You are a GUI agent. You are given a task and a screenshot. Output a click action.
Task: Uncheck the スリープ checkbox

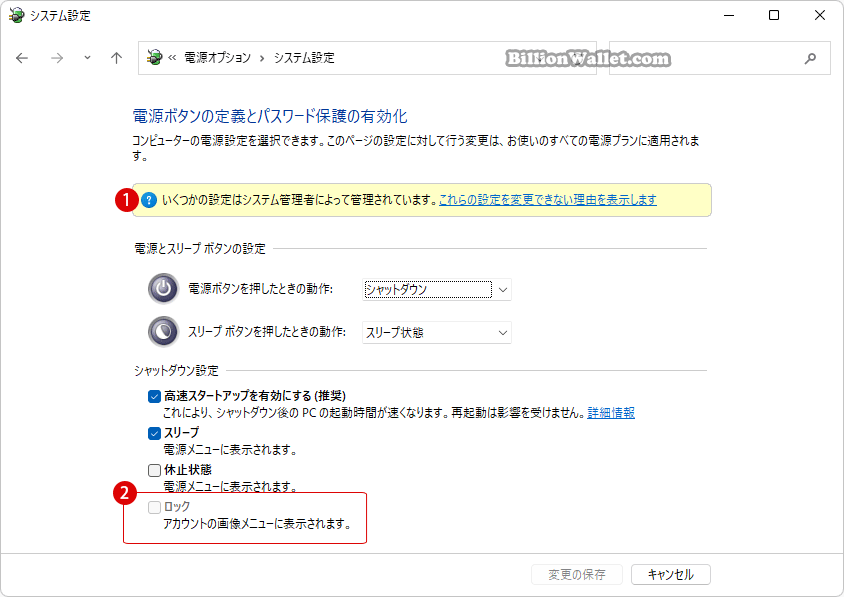pyautogui.click(x=154, y=433)
